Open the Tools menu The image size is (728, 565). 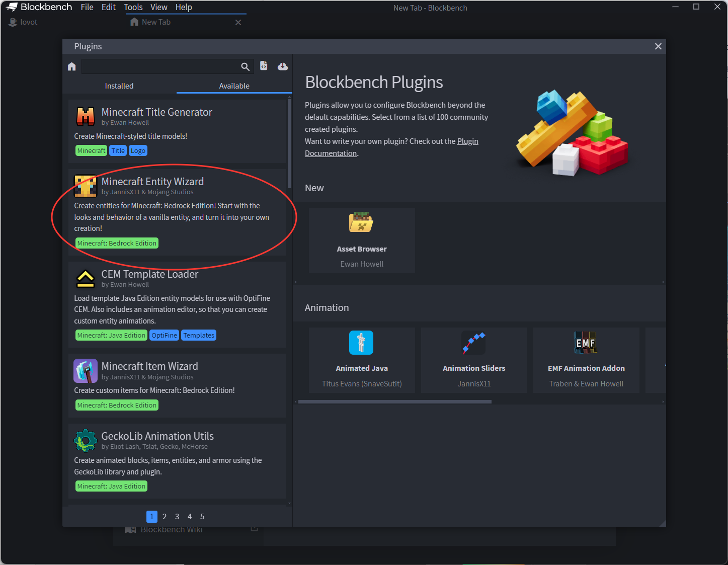tap(133, 7)
